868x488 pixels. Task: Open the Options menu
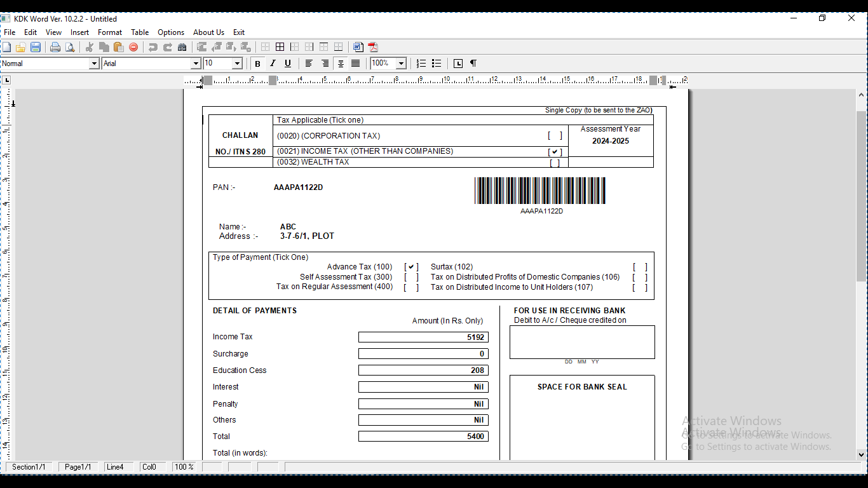point(171,32)
